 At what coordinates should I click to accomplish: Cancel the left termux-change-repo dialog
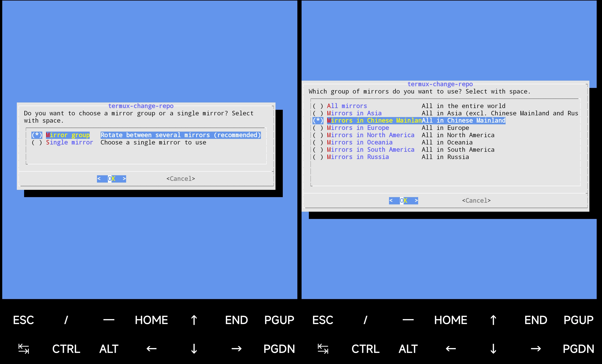click(x=180, y=179)
